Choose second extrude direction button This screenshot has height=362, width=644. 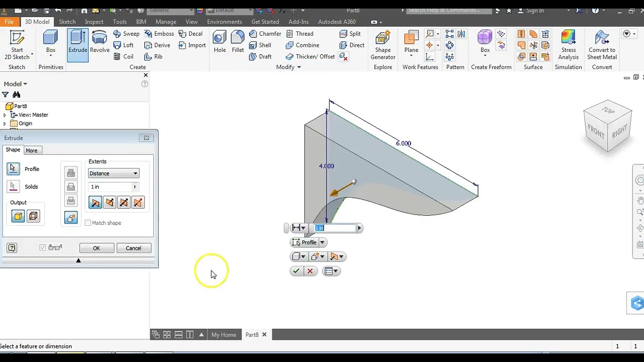point(109,203)
